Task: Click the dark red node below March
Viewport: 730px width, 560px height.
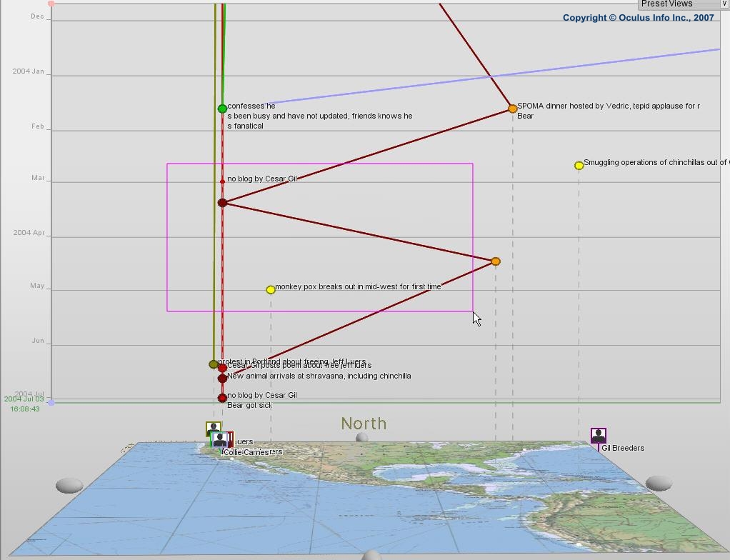Action: (x=222, y=203)
